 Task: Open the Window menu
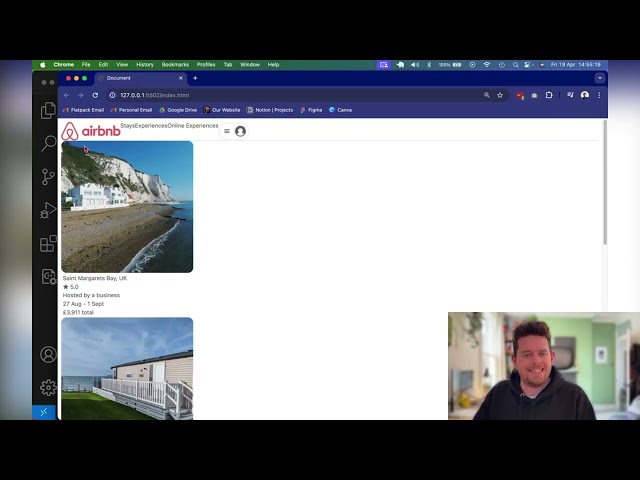click(x=250, y=64)
